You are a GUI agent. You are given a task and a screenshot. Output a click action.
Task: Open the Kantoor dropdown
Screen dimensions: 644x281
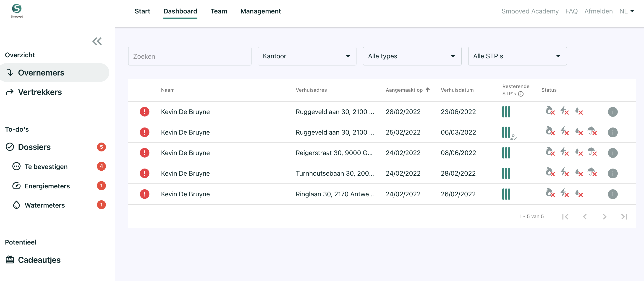coord(307,56)
